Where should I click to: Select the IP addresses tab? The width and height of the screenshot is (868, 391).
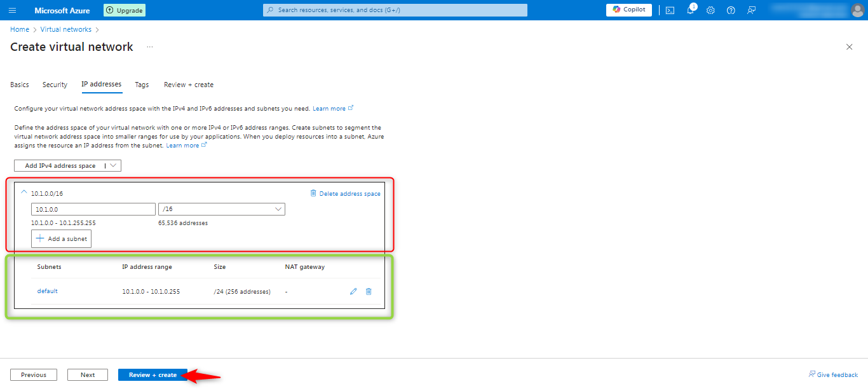pos(102,84)
